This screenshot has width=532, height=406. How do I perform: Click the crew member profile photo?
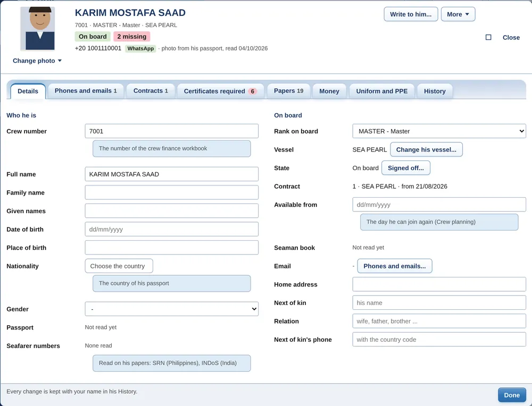37,29
